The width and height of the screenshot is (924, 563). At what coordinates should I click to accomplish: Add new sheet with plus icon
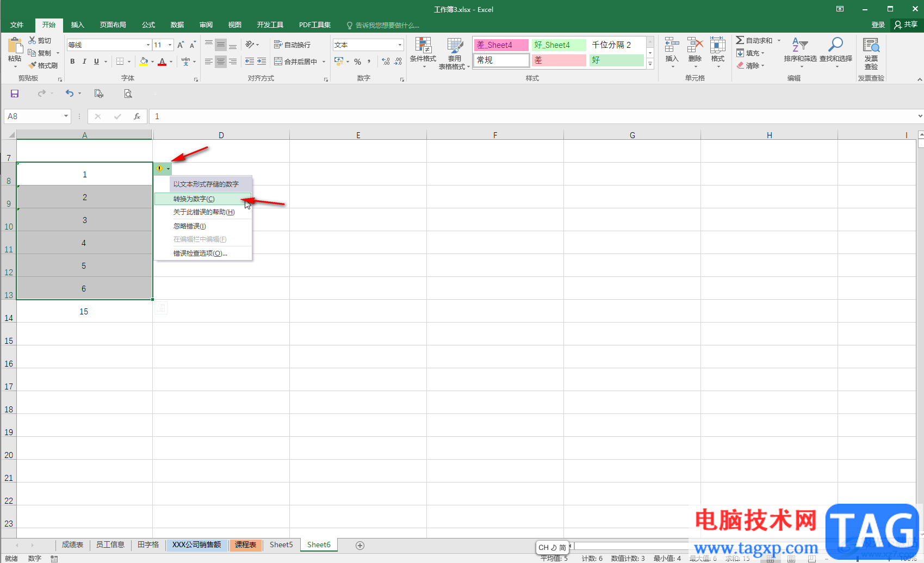(360, 545)
